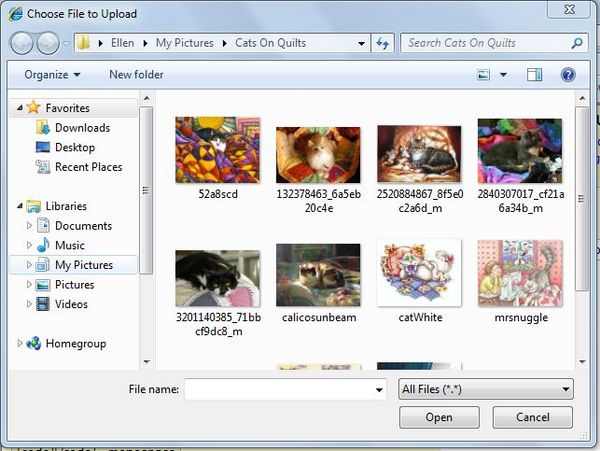Select the calicosunbeam image thumbnail

click(x=318, y=275)
